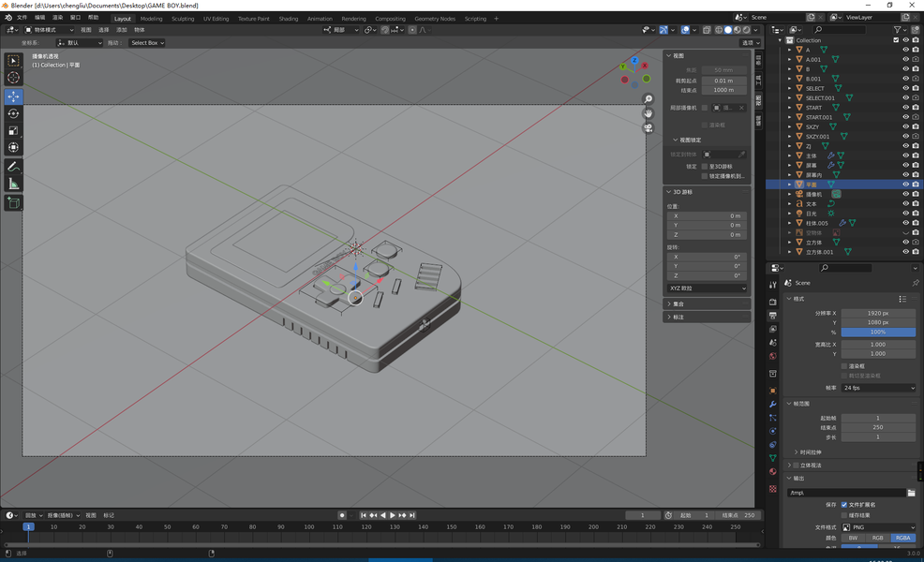Expand the 时间拉伸 subpanel

[811, 452]
